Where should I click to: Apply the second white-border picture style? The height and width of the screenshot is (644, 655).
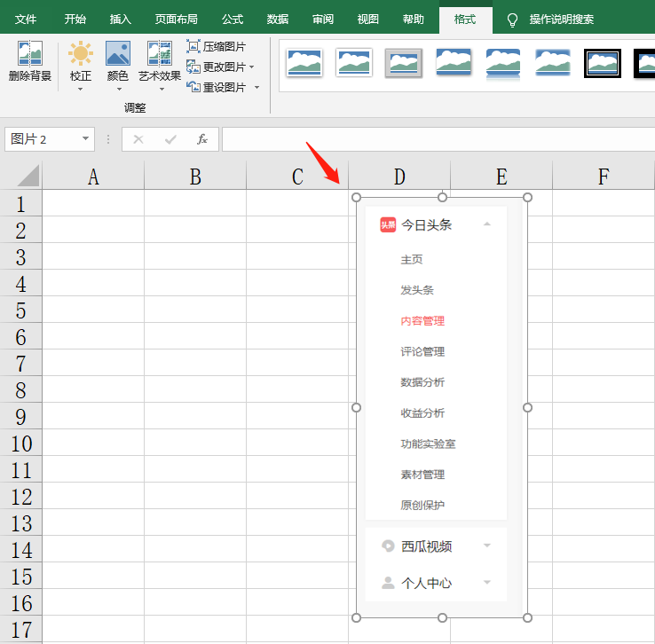pos(354,63)
